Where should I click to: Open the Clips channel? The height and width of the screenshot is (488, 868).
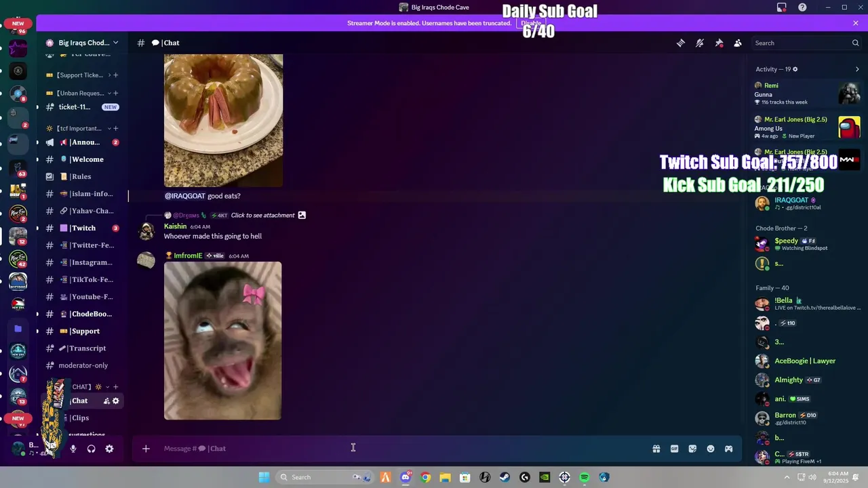coord(82,418)
